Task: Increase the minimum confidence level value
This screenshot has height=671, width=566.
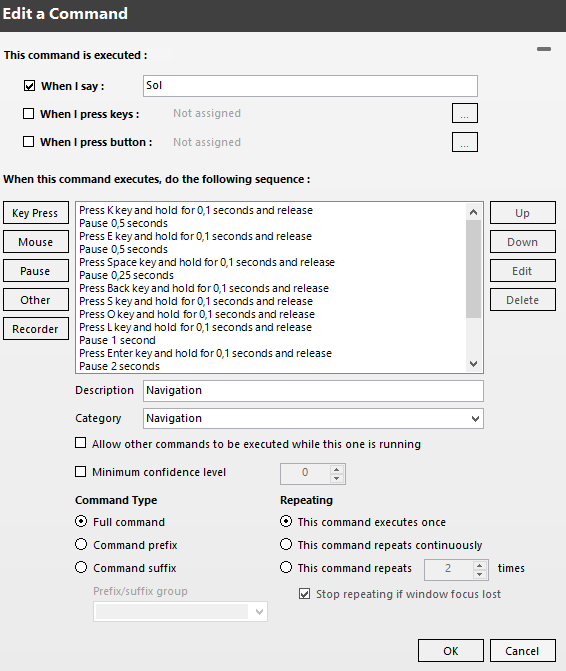Action: pyautogui.click(x=337, y=469)
